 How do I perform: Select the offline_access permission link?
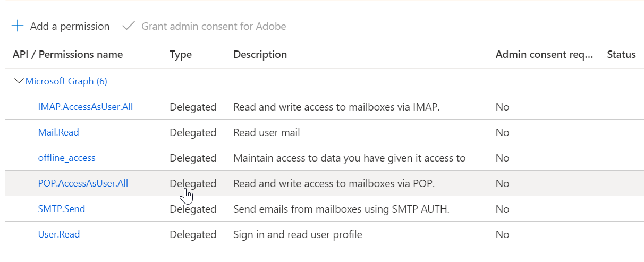point(67,158)
